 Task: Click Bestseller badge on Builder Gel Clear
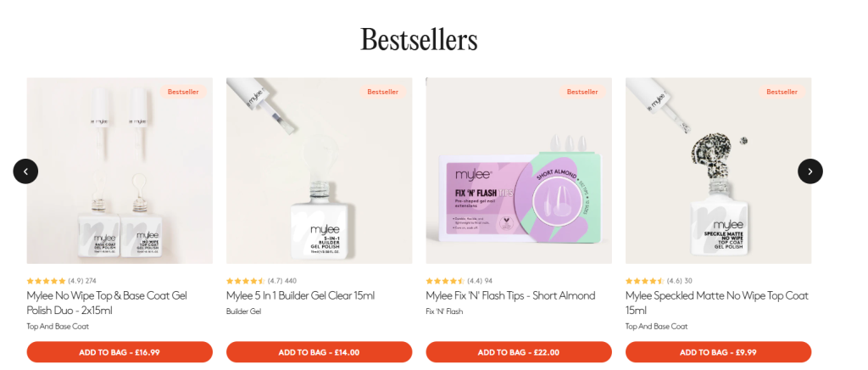(382, 92)
